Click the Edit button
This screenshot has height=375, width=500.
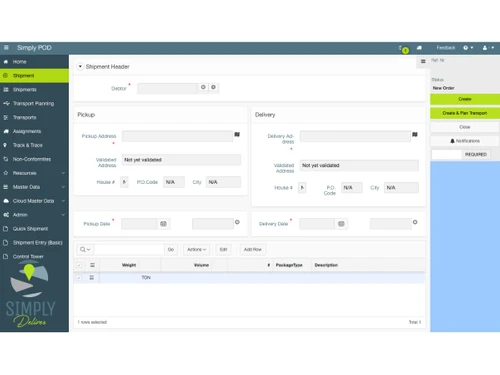[x=223, y=249]
